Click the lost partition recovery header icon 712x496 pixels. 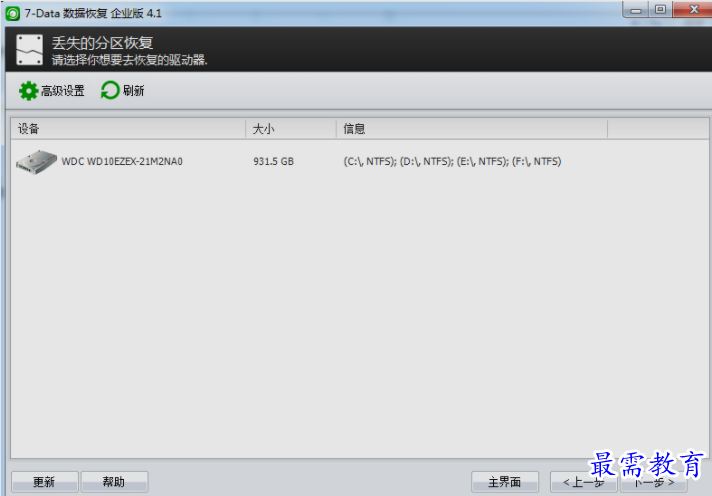click(x=30, y=50)
